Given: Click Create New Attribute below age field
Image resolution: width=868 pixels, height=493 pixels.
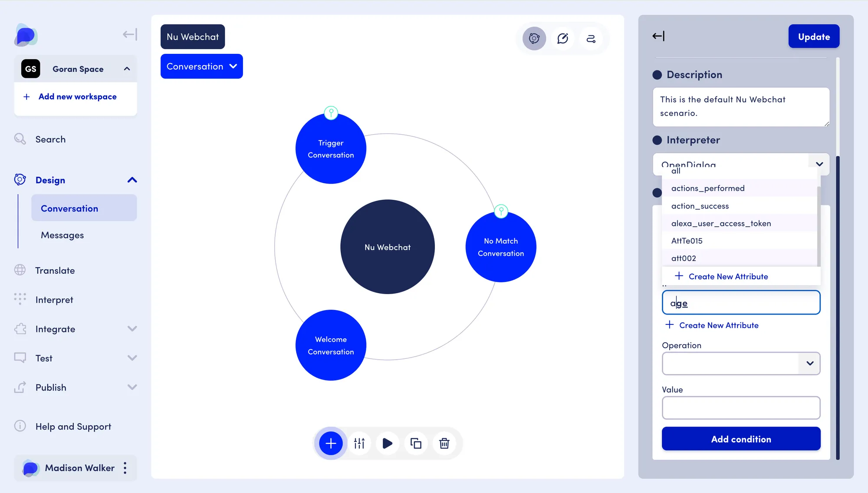Looking at the screenshot, I should click(712, 325).
